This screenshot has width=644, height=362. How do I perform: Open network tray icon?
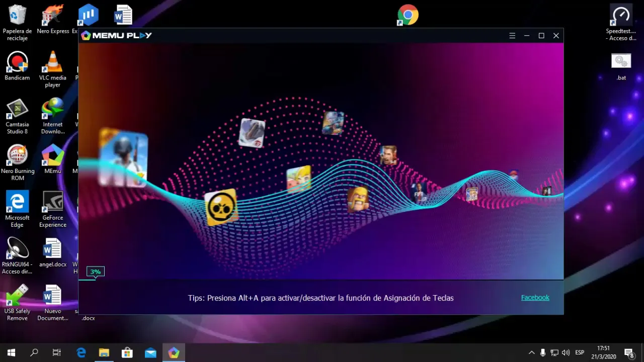[554, 353]
